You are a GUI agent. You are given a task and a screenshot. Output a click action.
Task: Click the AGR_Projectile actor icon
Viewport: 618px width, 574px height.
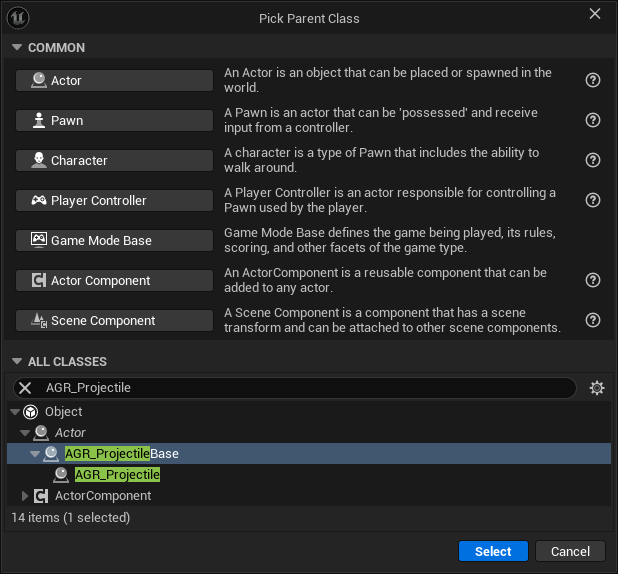click(61, 475)
